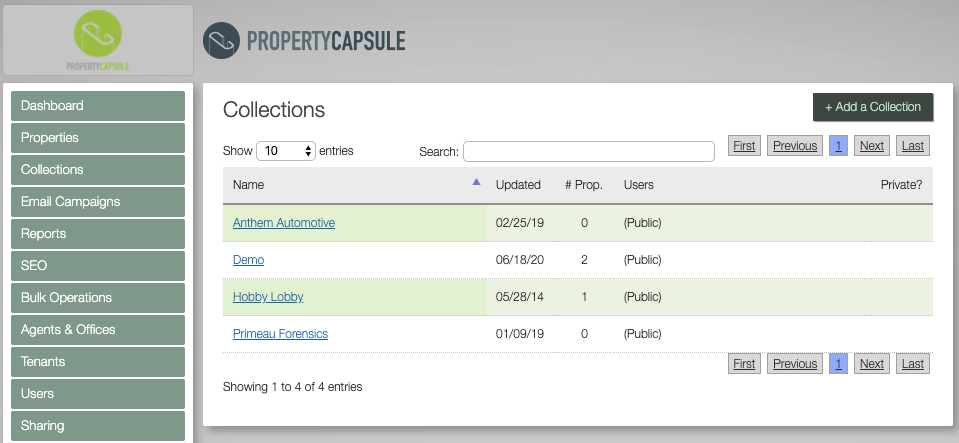Select page 1 in bottom pagination

pos(839,363)
